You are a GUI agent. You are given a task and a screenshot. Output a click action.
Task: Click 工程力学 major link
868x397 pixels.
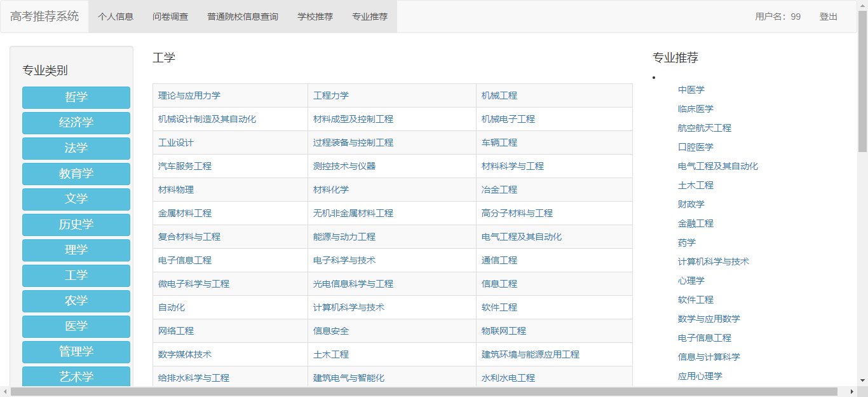331,95
